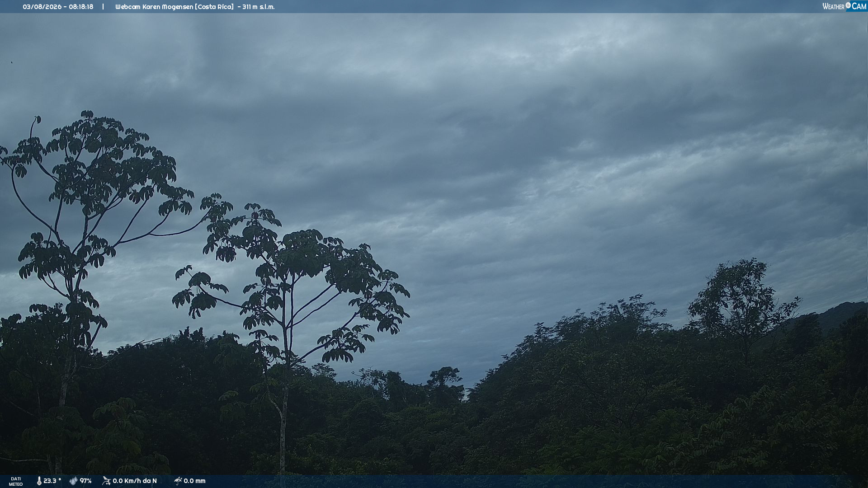Select the rainfall value 0.0 mm
Image resolution: width=868 pixels, height=488 pixels.
tap(194, 481)
